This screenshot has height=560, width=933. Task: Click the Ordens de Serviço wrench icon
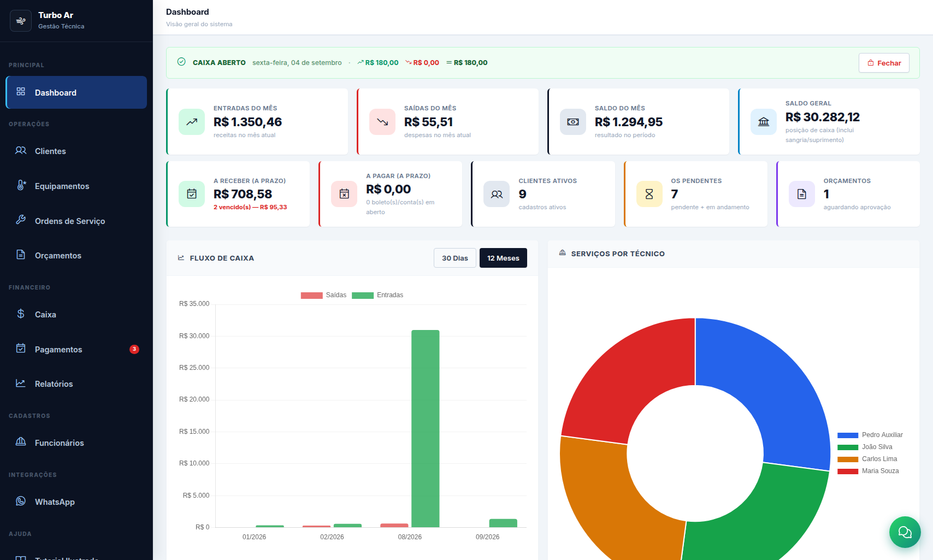click(21, 220)
